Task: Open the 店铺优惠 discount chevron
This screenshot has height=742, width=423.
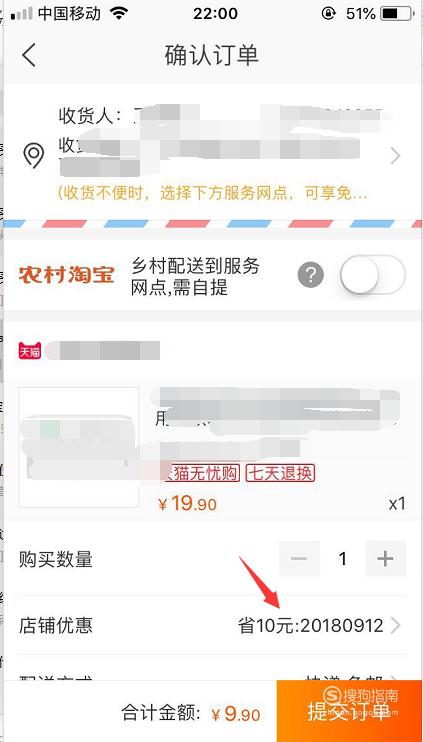Action: click(x=396, y=626)
